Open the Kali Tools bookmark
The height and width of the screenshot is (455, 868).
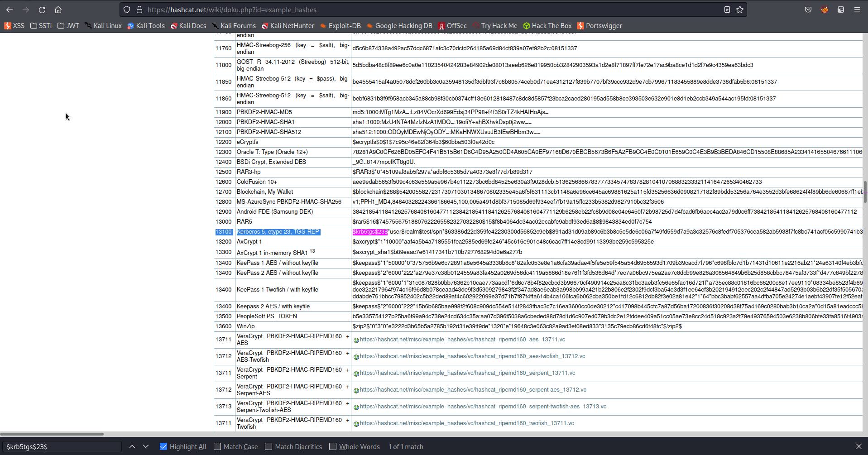(x=146, y=26)
